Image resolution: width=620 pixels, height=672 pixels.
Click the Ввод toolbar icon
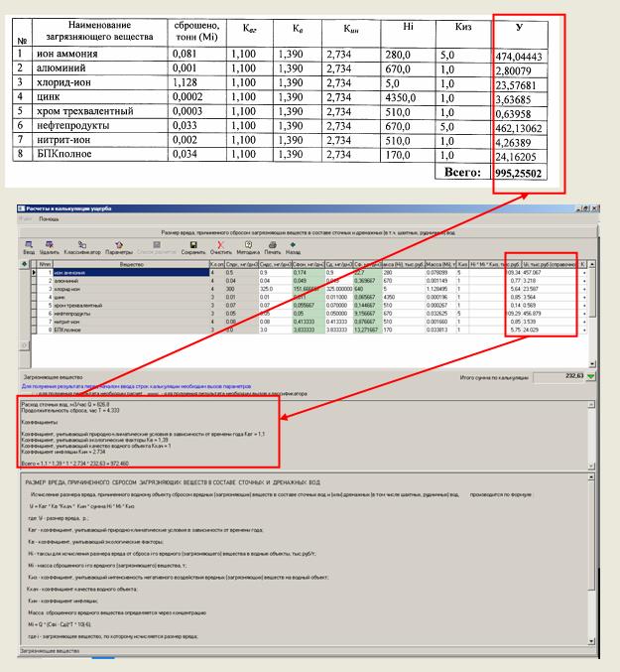[28, 244]
